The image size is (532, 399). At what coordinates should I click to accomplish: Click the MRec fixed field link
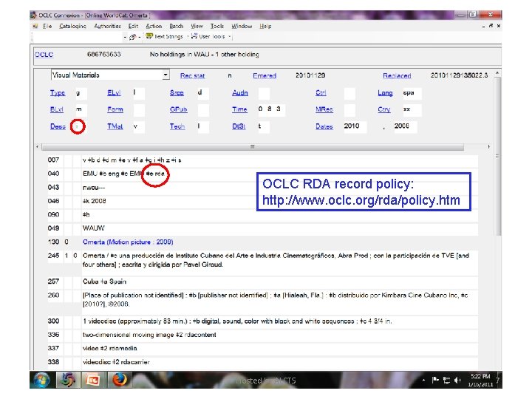[324, 109]
